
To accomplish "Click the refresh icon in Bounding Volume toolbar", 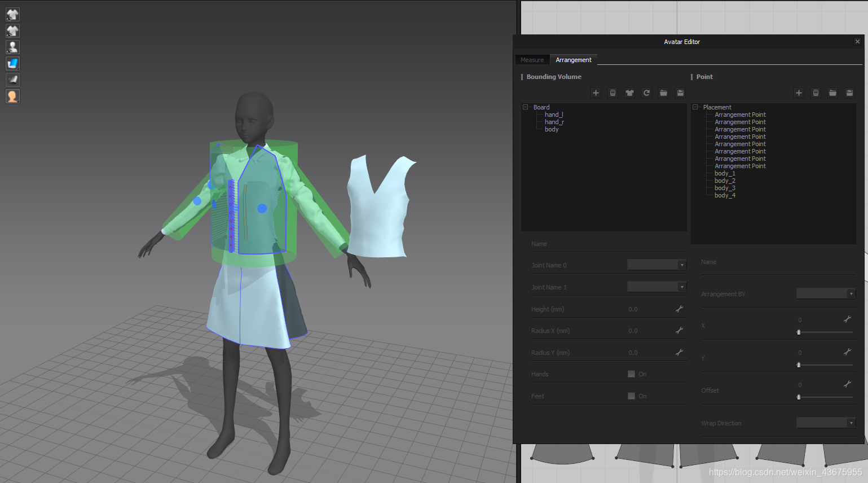I will 646,93.
